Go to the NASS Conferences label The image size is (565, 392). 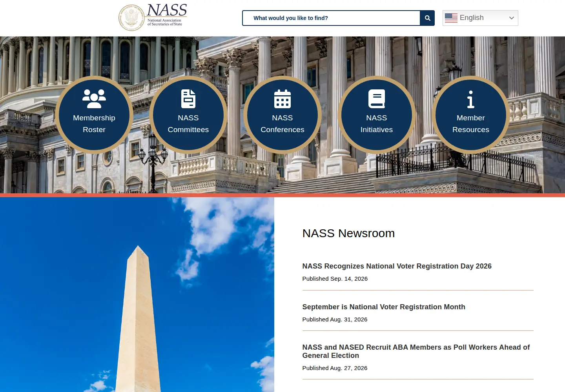click(282, 124)
